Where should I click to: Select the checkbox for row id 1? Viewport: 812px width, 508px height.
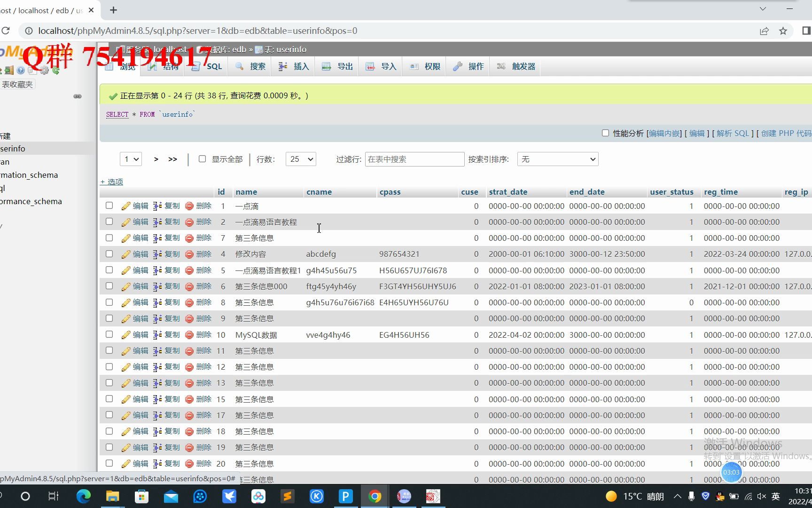[109, 206]
